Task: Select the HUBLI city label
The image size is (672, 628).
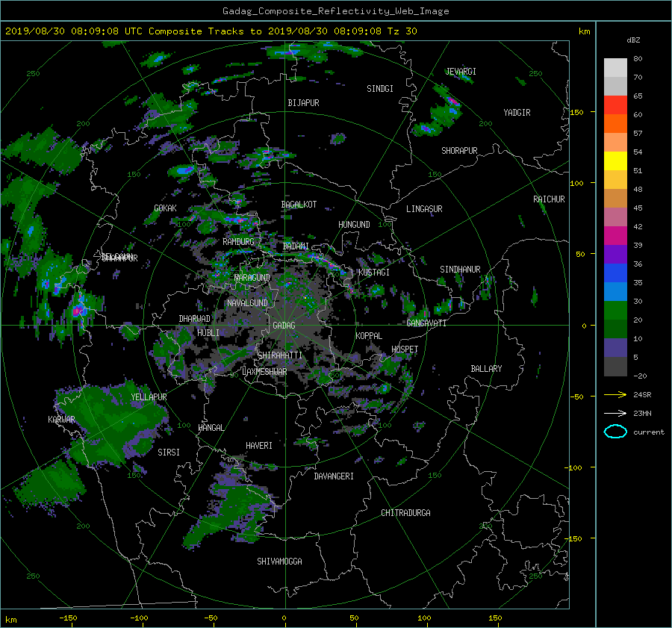Action: pos(208,333)
